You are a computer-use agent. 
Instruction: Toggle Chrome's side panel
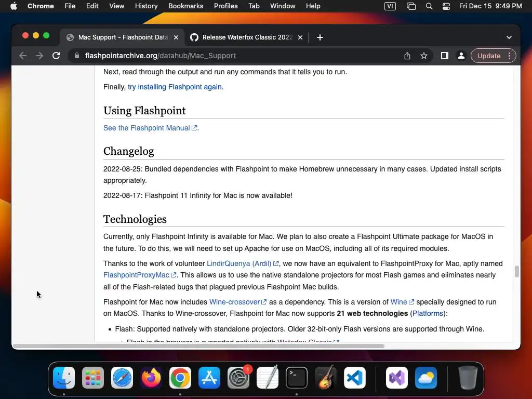(445, 56)
